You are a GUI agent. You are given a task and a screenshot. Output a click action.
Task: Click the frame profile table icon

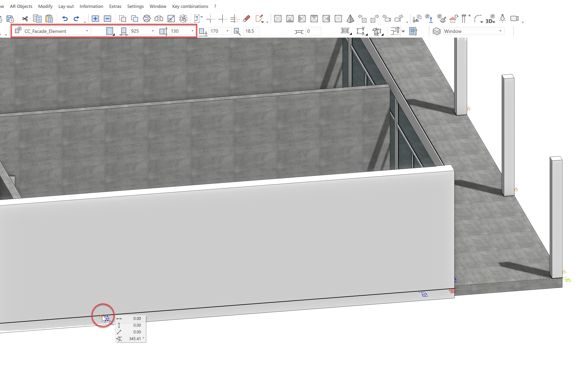pyautogui.click(x=346, y=31)
